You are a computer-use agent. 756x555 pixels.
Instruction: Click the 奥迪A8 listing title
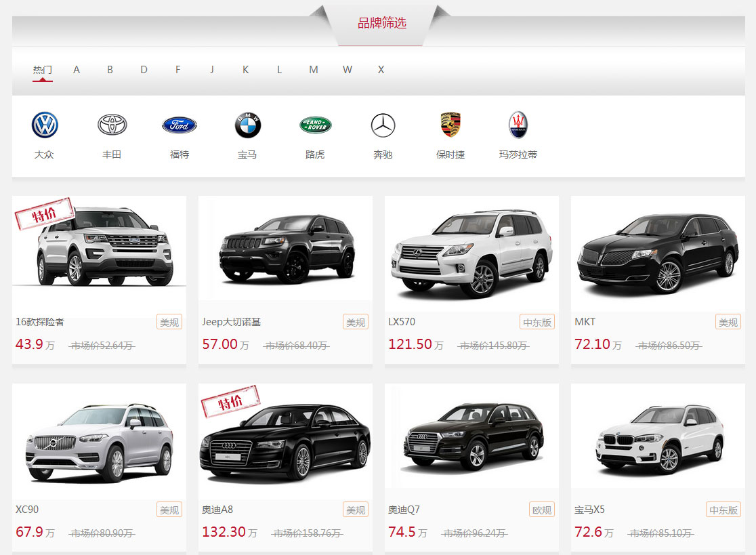(217, 510)
